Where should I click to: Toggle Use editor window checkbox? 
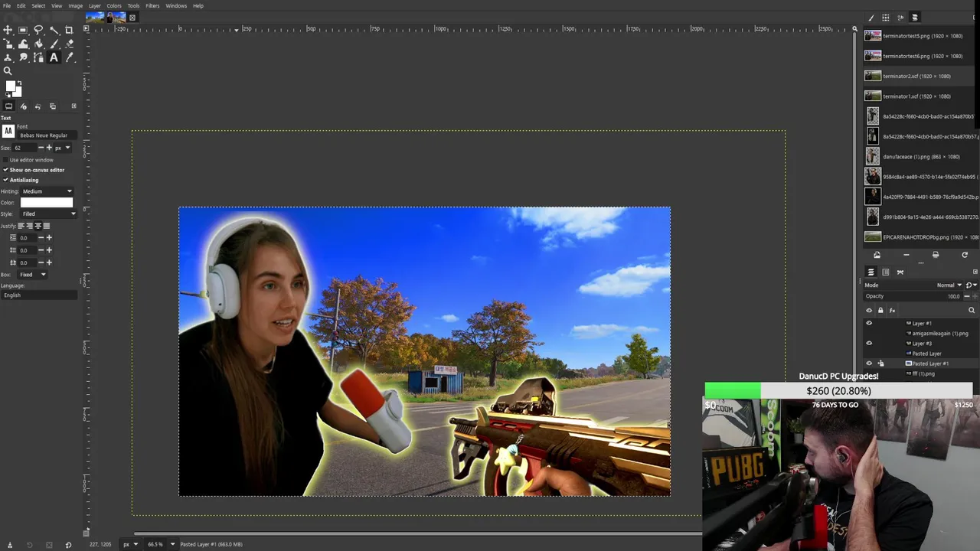click(5, 160)
